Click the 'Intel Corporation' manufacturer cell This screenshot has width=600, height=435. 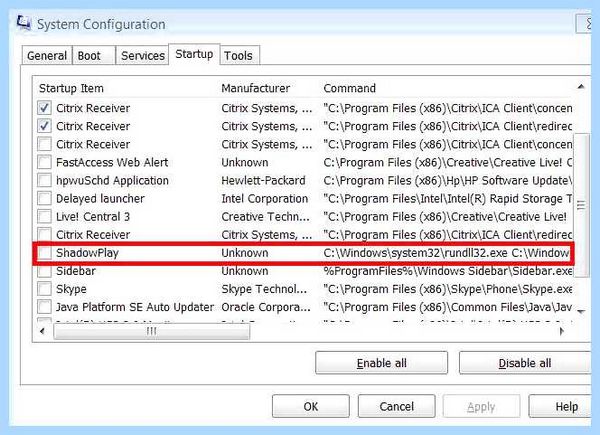pos(264,199)
